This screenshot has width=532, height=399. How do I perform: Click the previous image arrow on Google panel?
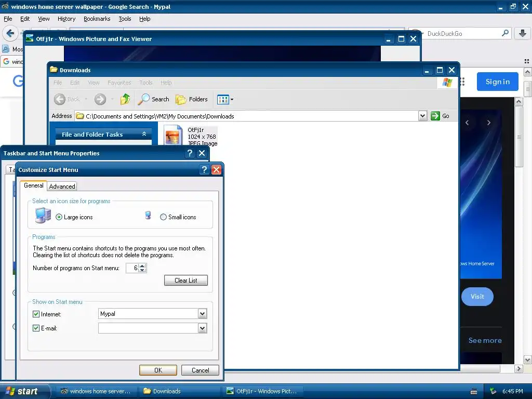click(467, 123)
